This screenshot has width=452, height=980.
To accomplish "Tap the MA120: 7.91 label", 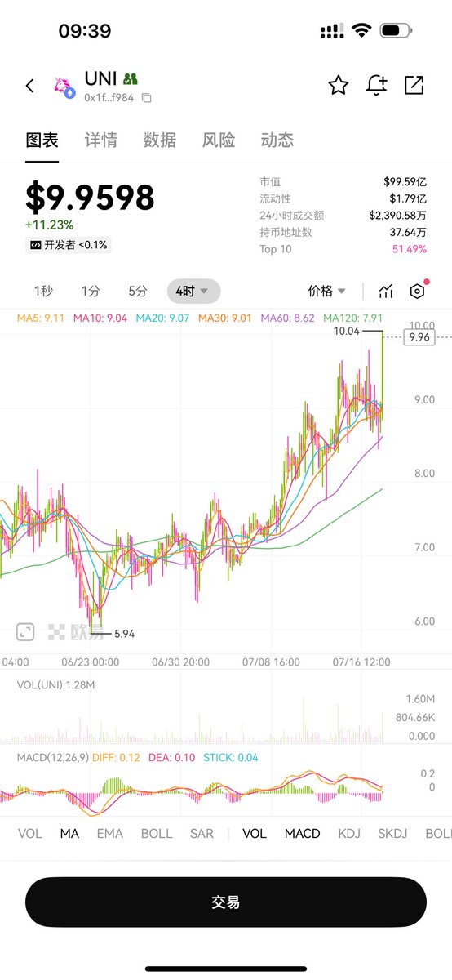I will [352, 318].
